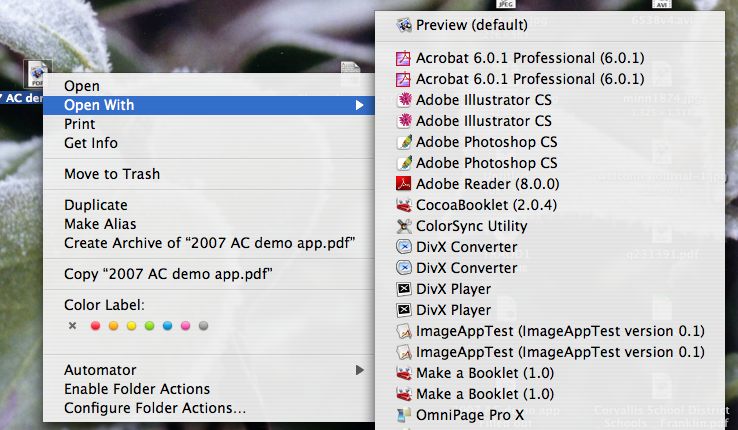This screenshot has height=430, width=738.
Task: Select ColorSync Utility in the app list
Action: click(x=550, y=226)
